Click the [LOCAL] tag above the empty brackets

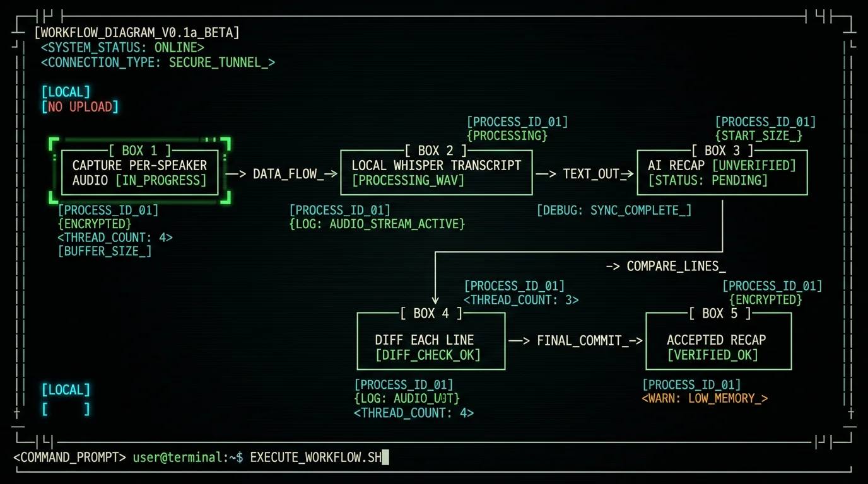(x=66, y=389)
